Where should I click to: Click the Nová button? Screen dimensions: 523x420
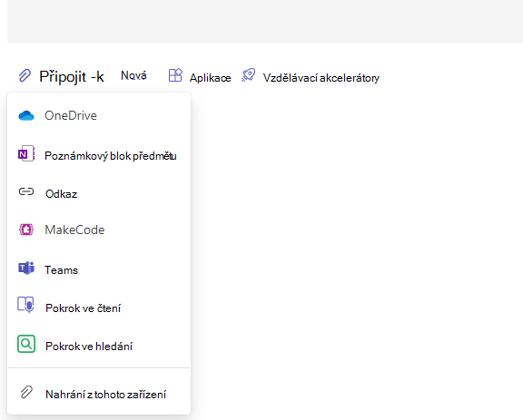pyautogui.click(x=133, y=75)
